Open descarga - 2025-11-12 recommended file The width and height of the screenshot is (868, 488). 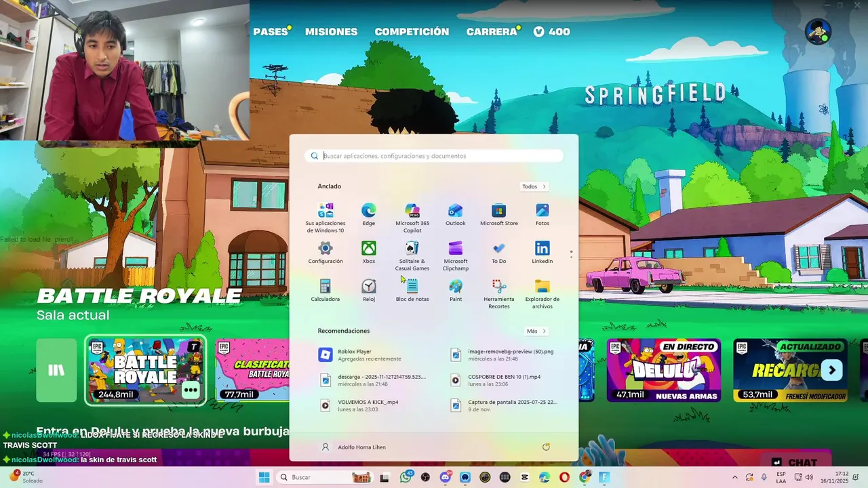(372, 380)
